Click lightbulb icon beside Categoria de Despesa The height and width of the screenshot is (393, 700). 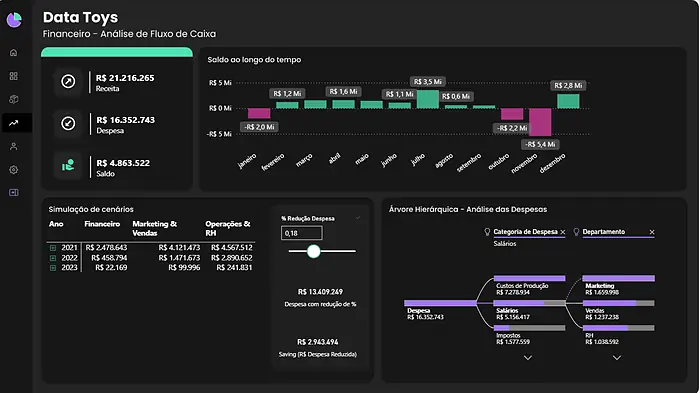point(487,232)
